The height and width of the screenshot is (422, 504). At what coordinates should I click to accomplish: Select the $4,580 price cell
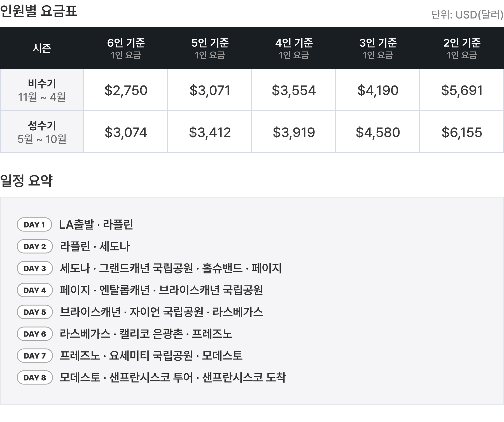point(378,132)
